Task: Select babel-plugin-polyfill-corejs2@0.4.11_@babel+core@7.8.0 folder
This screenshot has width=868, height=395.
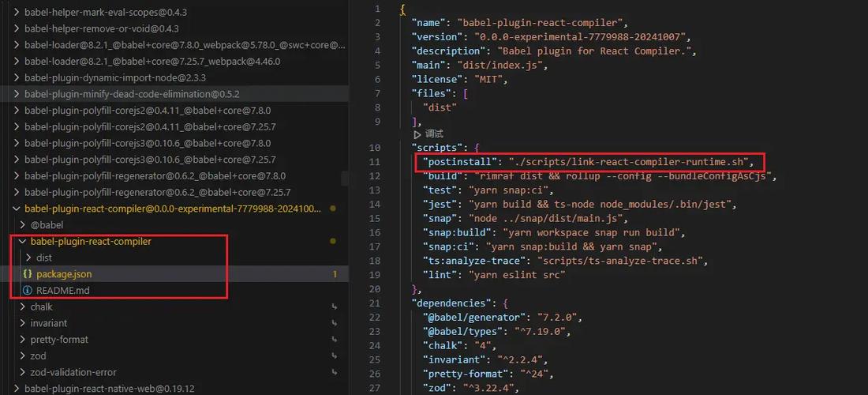Action: click(148, 111)
